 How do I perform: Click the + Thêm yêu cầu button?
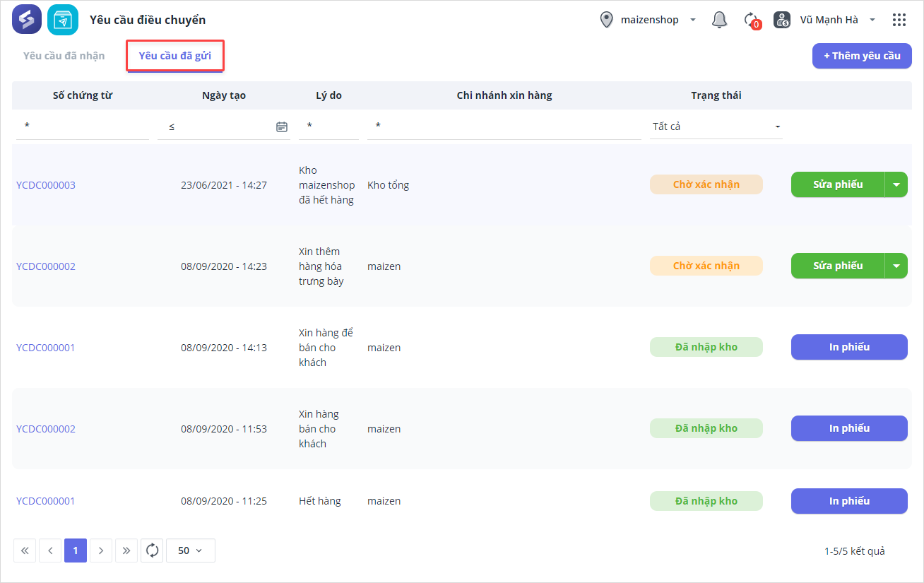click(x=862, y=56)
